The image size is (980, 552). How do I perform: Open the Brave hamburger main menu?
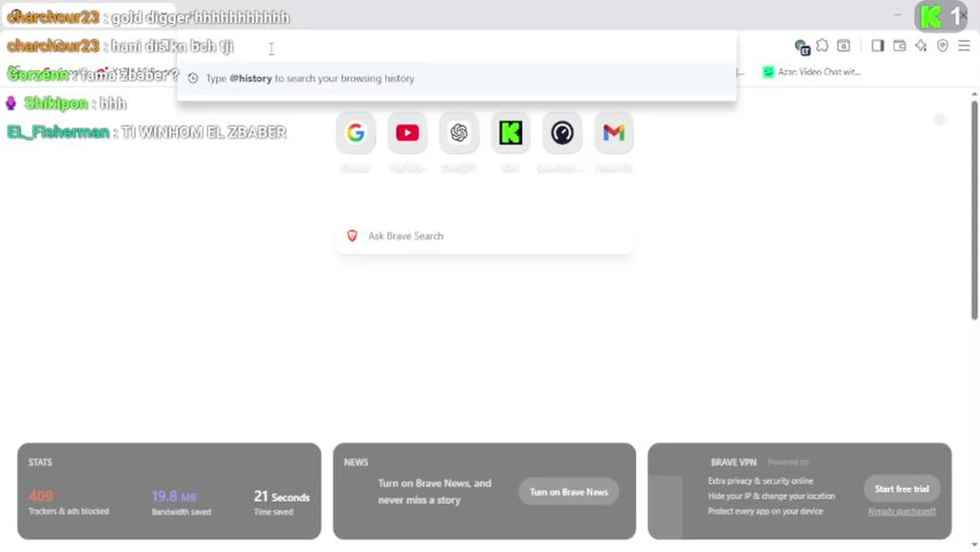click(x=964, y=46)
